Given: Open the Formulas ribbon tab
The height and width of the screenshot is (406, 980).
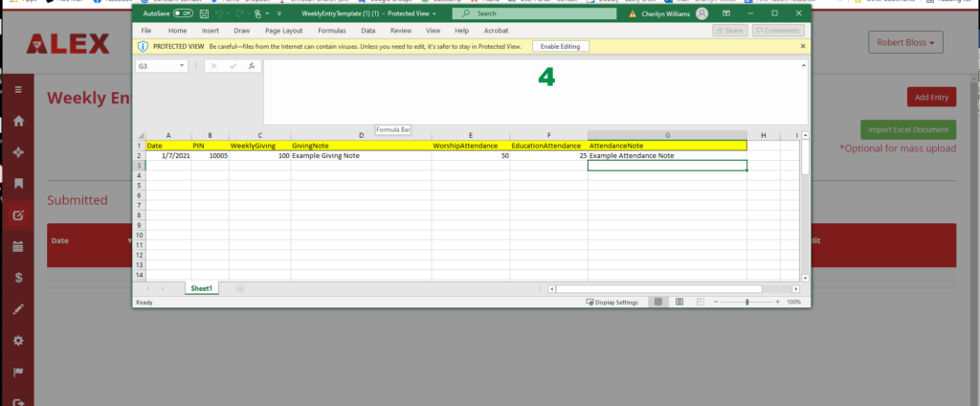Looking at the screenshot, I should 332,31.
